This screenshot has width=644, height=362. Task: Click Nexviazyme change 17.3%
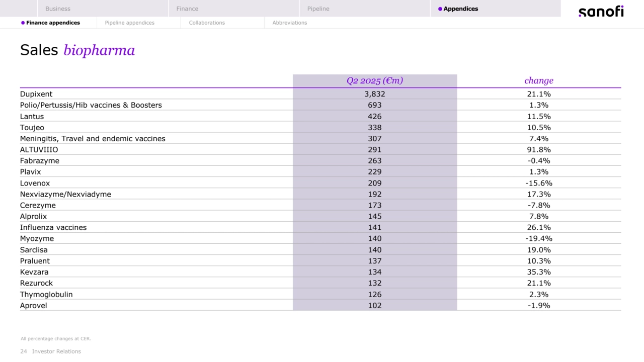click(538, 194)
